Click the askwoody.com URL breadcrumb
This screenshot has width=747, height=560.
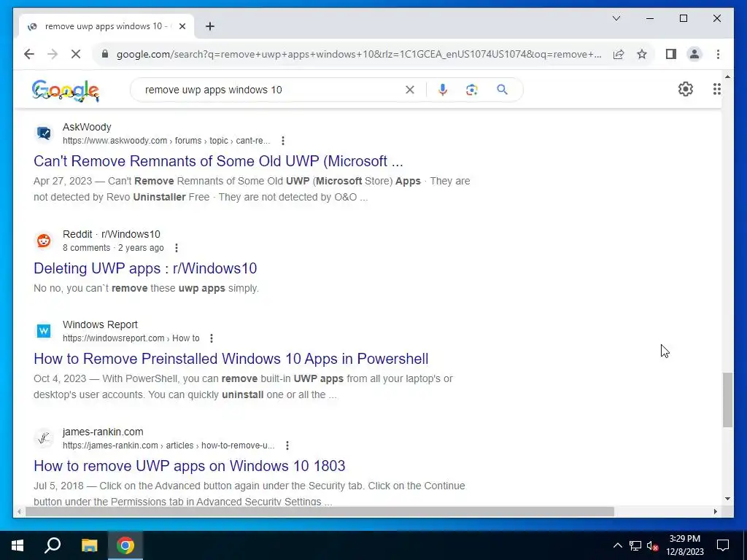coord(166,141)
